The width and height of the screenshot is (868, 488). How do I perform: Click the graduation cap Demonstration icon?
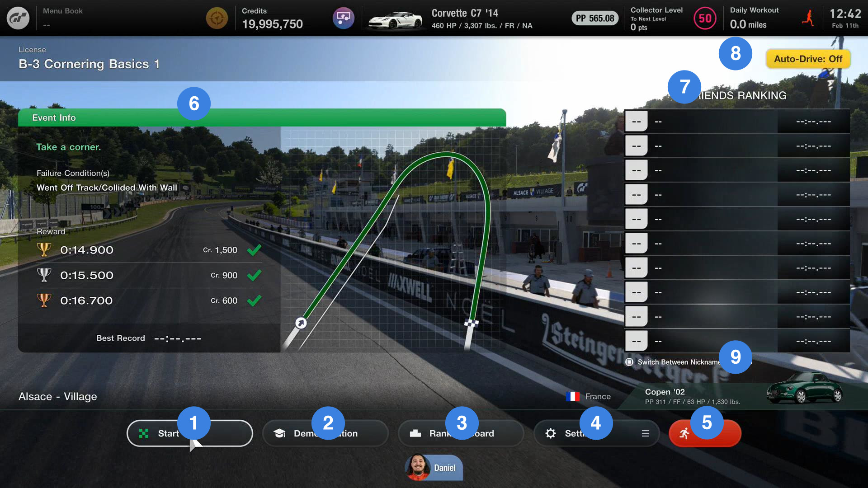coord(279,433)
